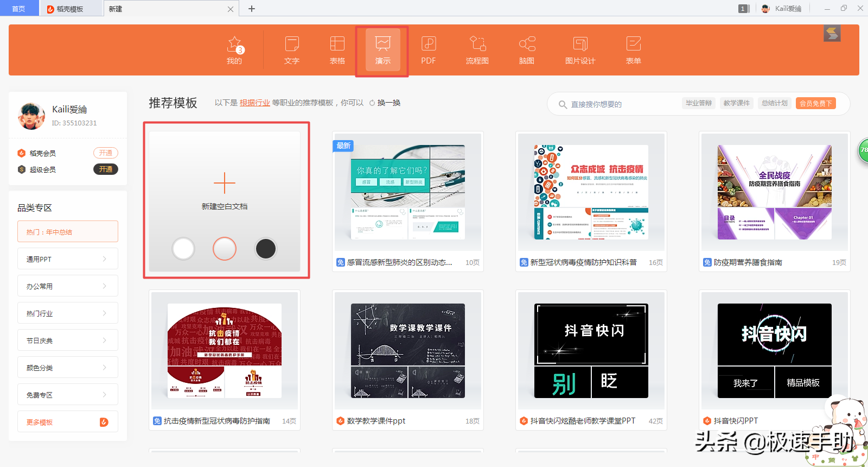
Task: Create a new blank document with plus
Action: coord(225,184)
